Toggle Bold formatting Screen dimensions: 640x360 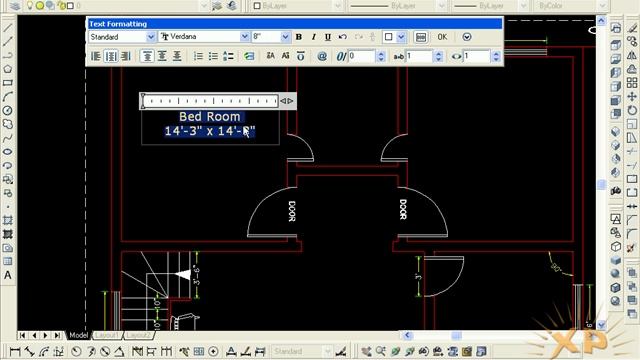pos(299,37)
